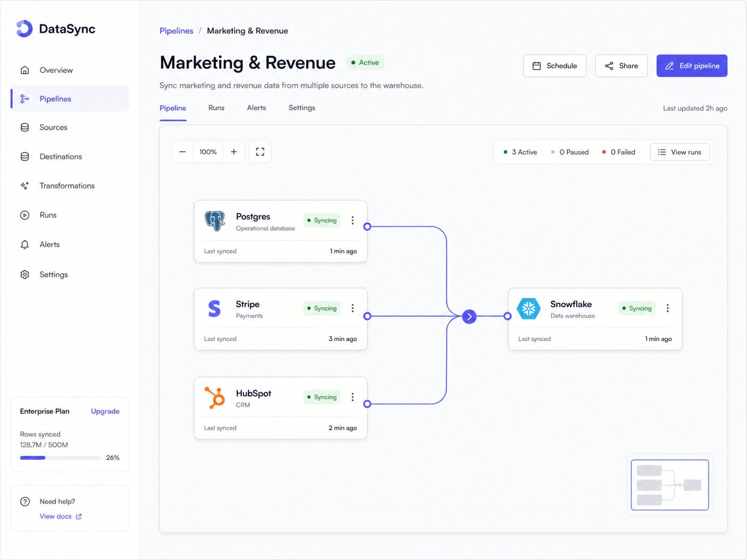The image size is (747, 560).
Task: Open Destinations in the sidebar
Action: [x=70, y=157]
